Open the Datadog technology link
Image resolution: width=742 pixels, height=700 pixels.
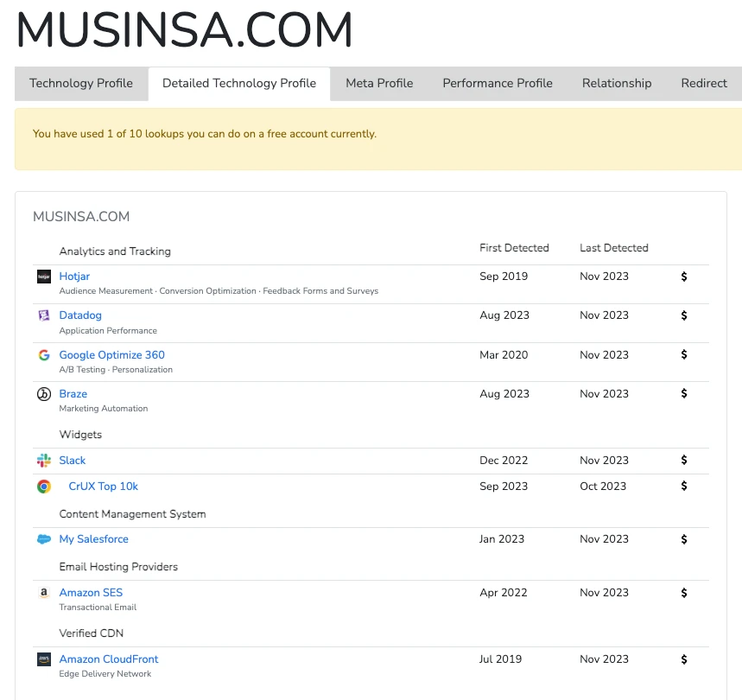[x=80, y=315]
